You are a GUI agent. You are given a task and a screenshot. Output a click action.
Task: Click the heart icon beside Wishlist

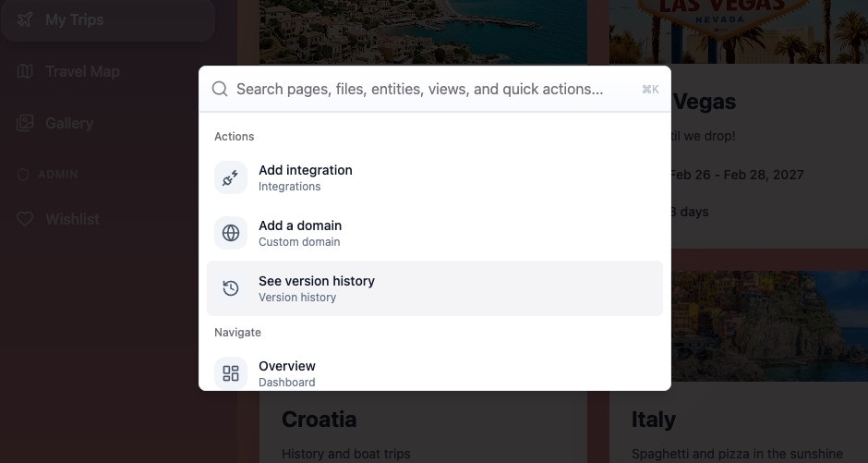coord(25,219)
